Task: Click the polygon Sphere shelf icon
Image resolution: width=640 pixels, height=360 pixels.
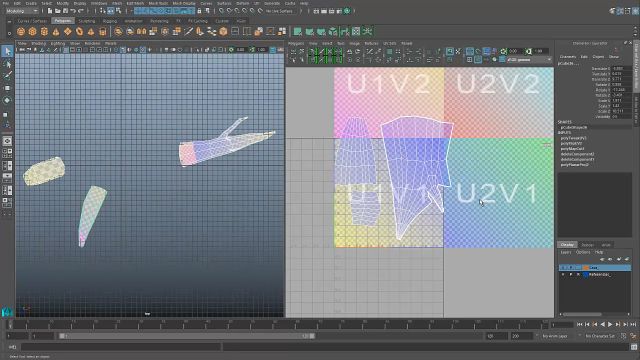Action: pos(21,31)
